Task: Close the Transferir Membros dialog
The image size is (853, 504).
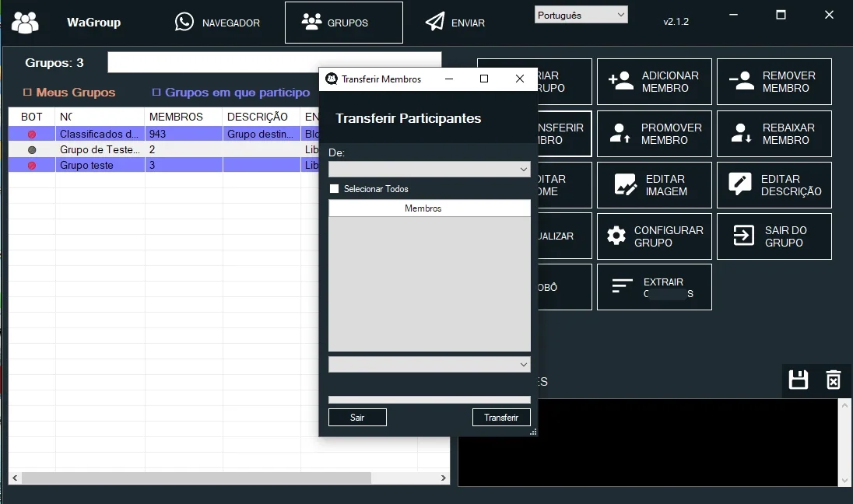Action: tap(520, 79)
